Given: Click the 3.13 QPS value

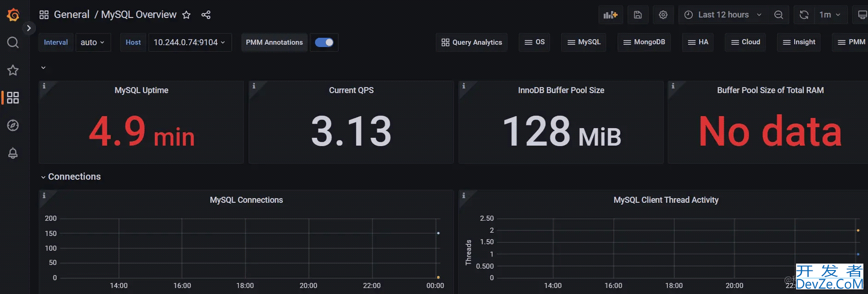Looking at the screenshot, I should (351, 131).
